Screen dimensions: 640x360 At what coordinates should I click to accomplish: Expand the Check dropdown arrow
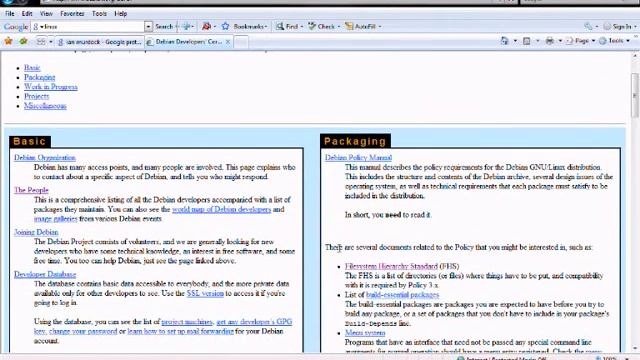coord(339,27)
